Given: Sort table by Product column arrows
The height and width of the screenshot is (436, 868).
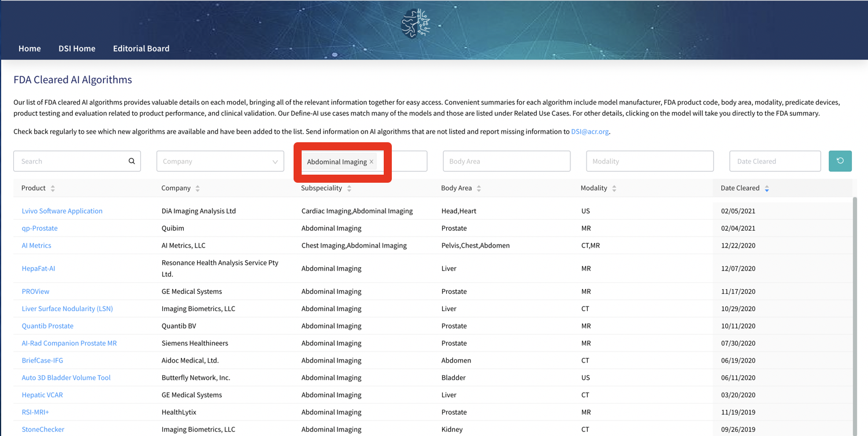Looking at the screenshot, I should 53,189.
